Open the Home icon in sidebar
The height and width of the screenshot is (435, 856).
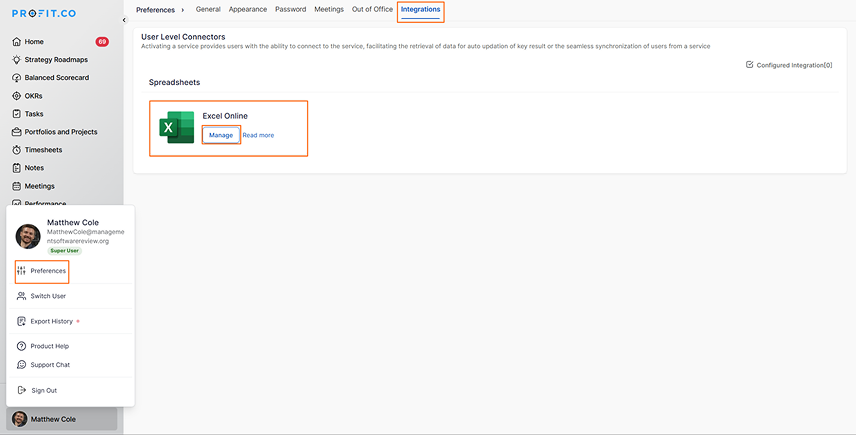(x=16, y=41)
